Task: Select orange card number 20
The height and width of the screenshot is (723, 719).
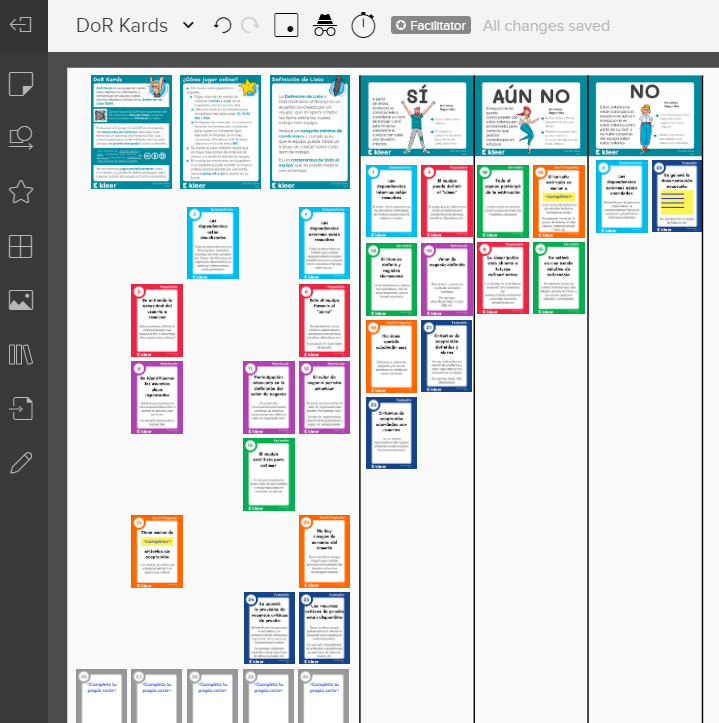Action: coord(324,551)
